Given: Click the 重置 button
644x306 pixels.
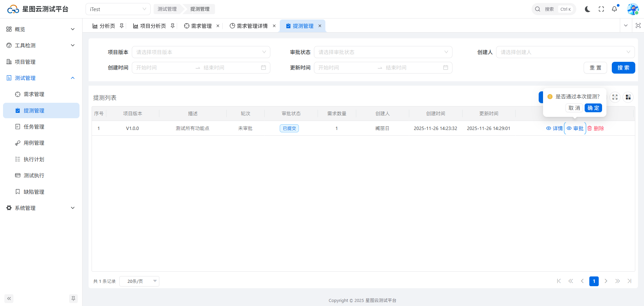Looking at the screenshot, I should (x=595, y=68).
